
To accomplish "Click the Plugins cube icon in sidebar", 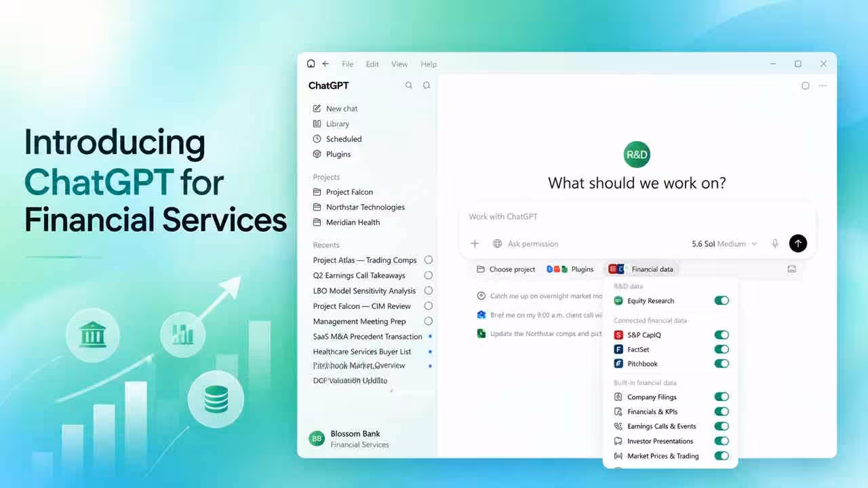I will click(x=317, y=154).
